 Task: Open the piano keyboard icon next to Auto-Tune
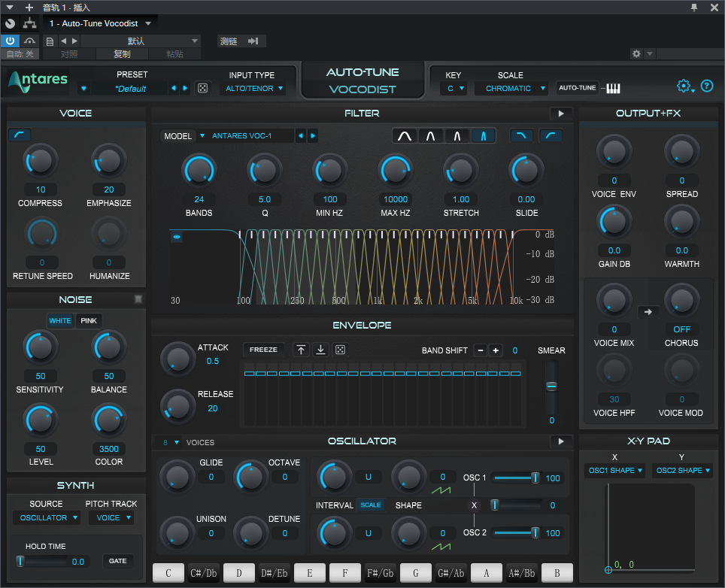(x=613, y=88)
